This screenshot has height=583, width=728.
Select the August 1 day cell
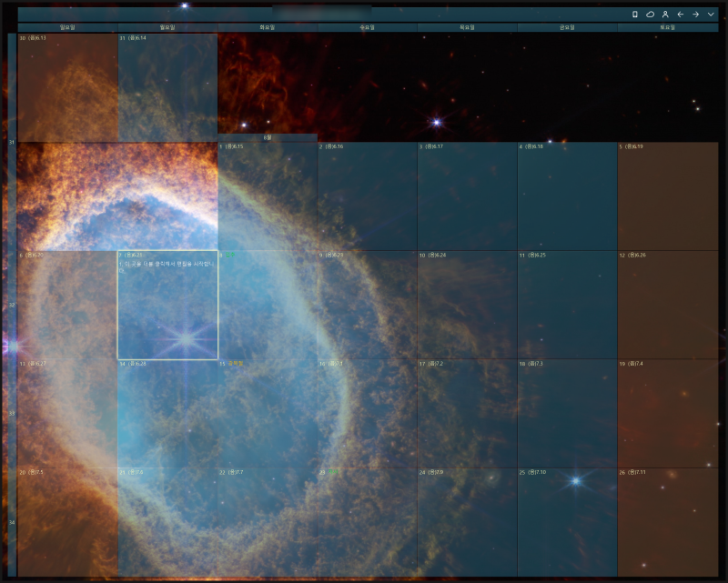(268, 196)
